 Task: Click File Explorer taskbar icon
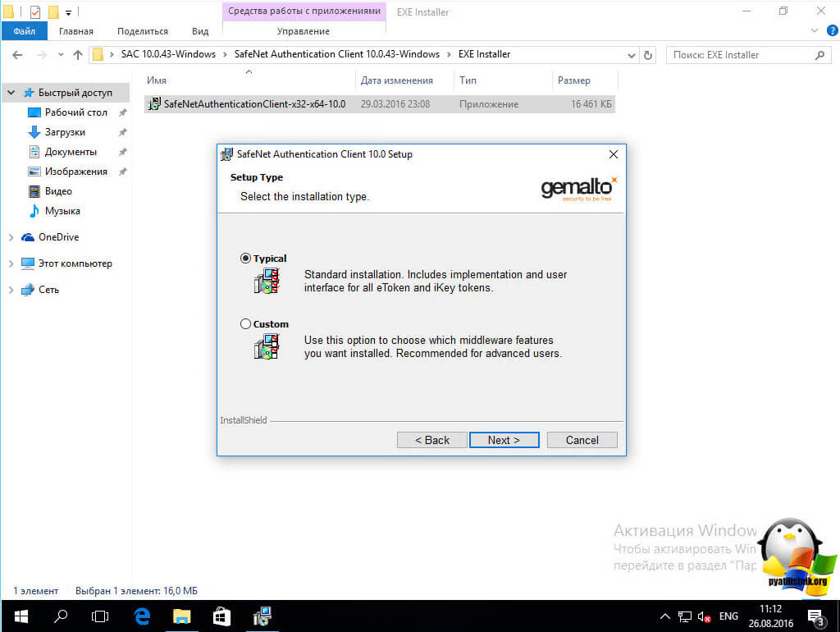pyautogui.click(x=181, y=616)
